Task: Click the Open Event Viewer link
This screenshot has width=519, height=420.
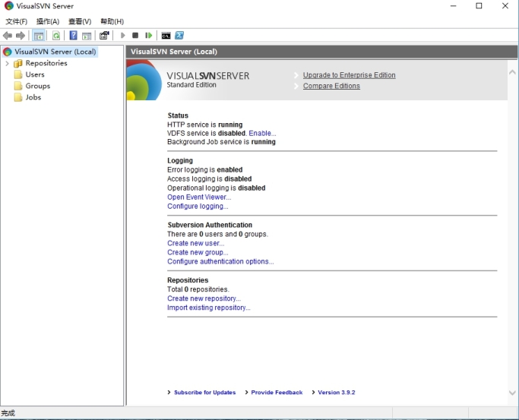Action: [x=199, y=197]
